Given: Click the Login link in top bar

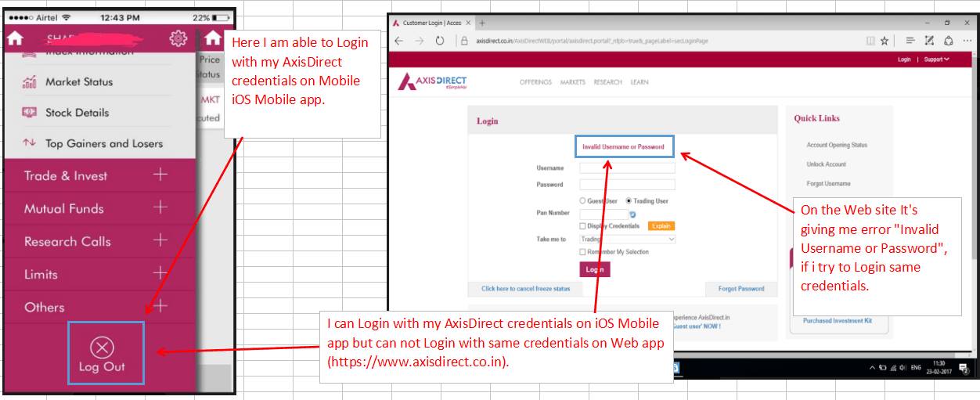Looking at the screenshot, I should (x=904, y=59).
